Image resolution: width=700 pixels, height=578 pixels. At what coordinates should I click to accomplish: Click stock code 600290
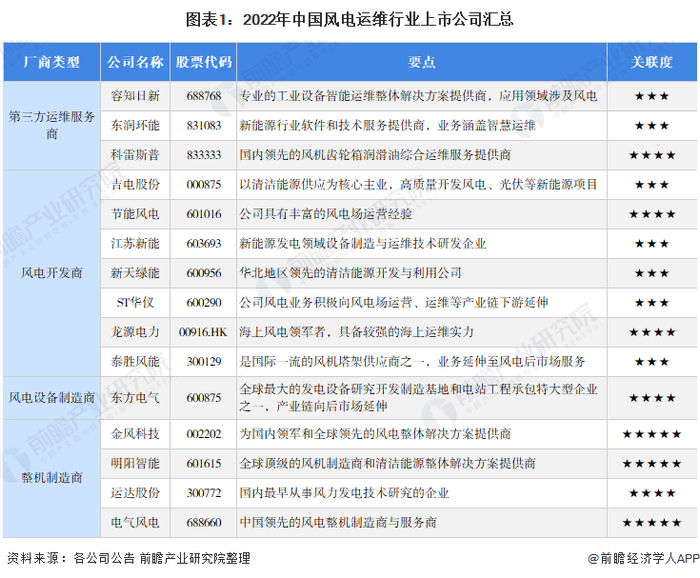(204, 303)
